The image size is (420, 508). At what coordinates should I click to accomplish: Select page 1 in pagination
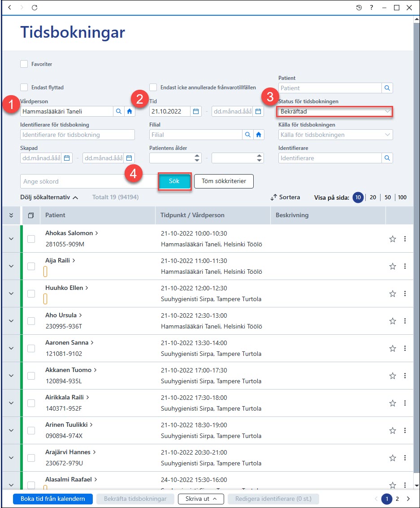(x=387, y=499)
